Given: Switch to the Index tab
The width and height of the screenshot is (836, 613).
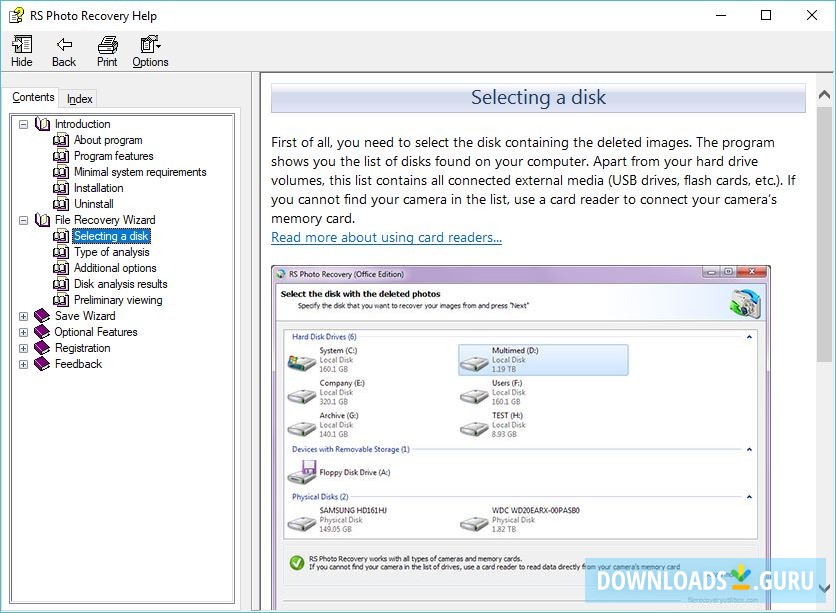Looking at the screenshot, I should point(80,99).
